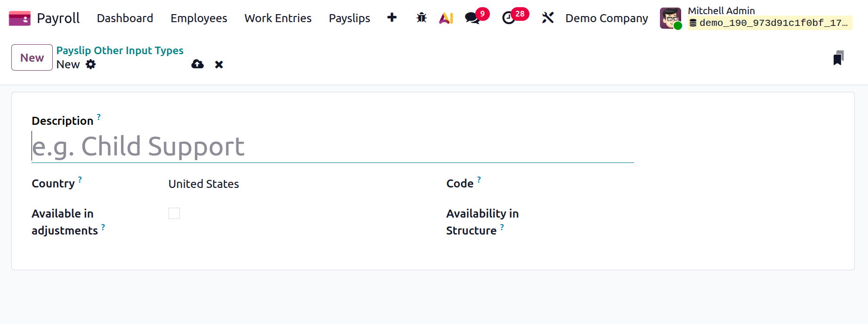This screenshot has height=324, width=868.
Task: Enable the Available in adjustments checkbox
Action: [x=174, y=213]
